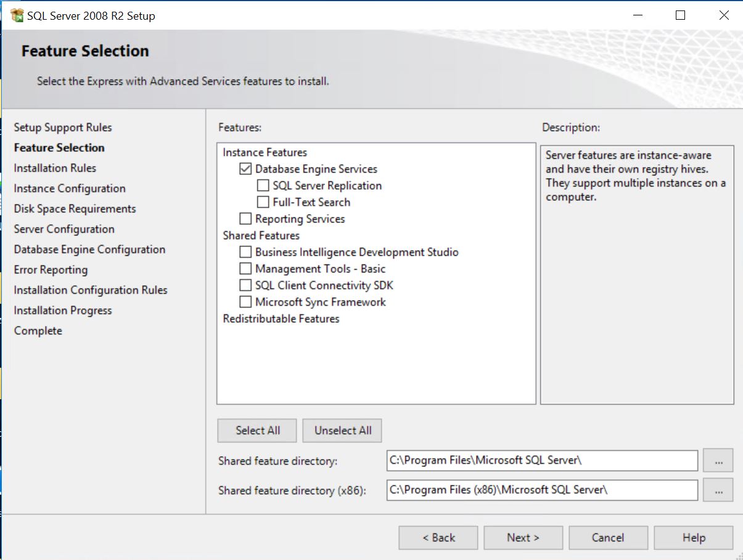This screenshot has width=743, height=560.
Task: Click the Instance Configuration step
Action: [x=70, y=189]
